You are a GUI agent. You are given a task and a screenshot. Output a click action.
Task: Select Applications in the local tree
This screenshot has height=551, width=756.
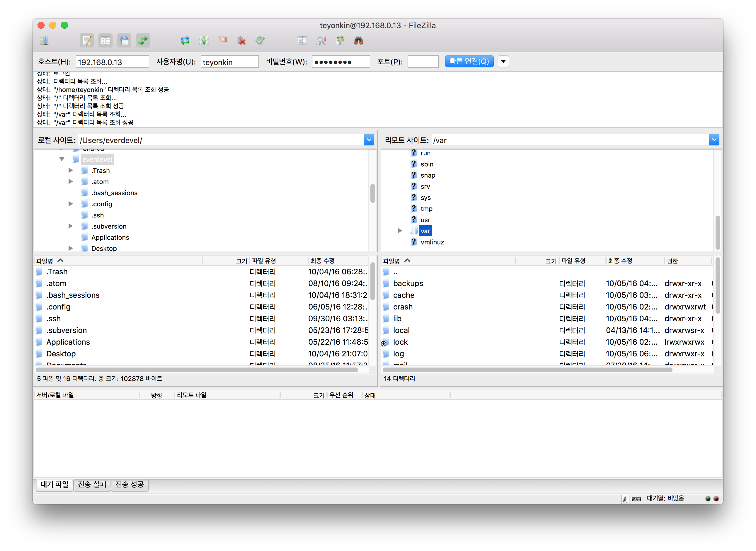(110, 237)
